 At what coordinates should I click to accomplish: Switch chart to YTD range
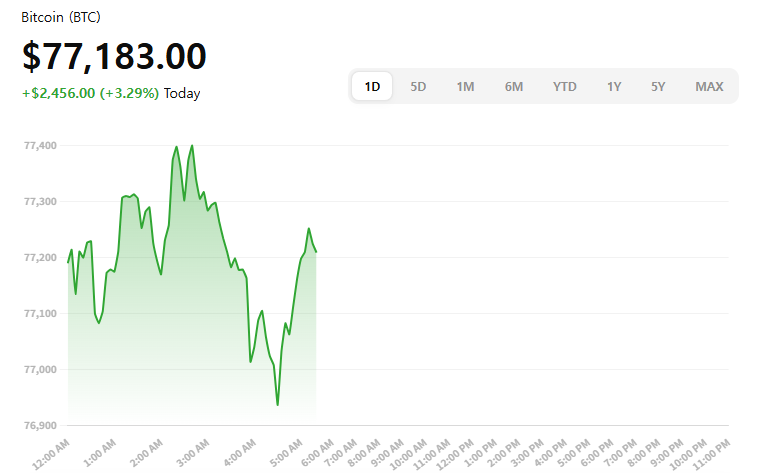565,86
